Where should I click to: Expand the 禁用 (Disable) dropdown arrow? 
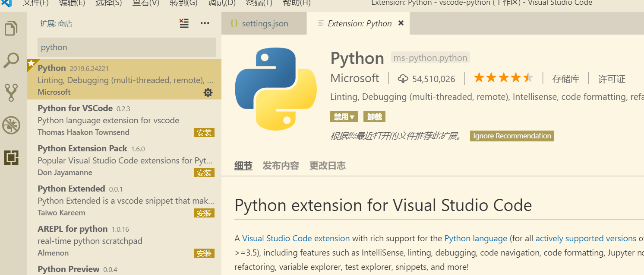coord(353,116)
